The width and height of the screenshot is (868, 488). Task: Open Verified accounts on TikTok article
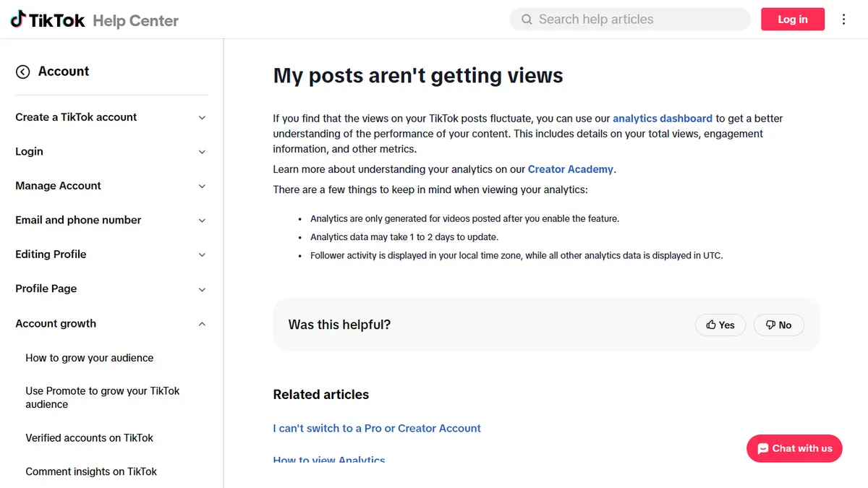[89, 438]
